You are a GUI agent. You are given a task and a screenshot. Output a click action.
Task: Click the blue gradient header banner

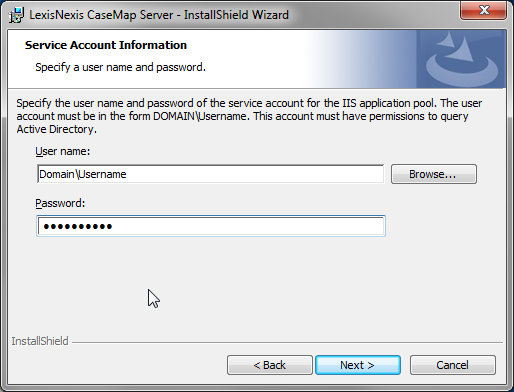(x=257, y=59)
